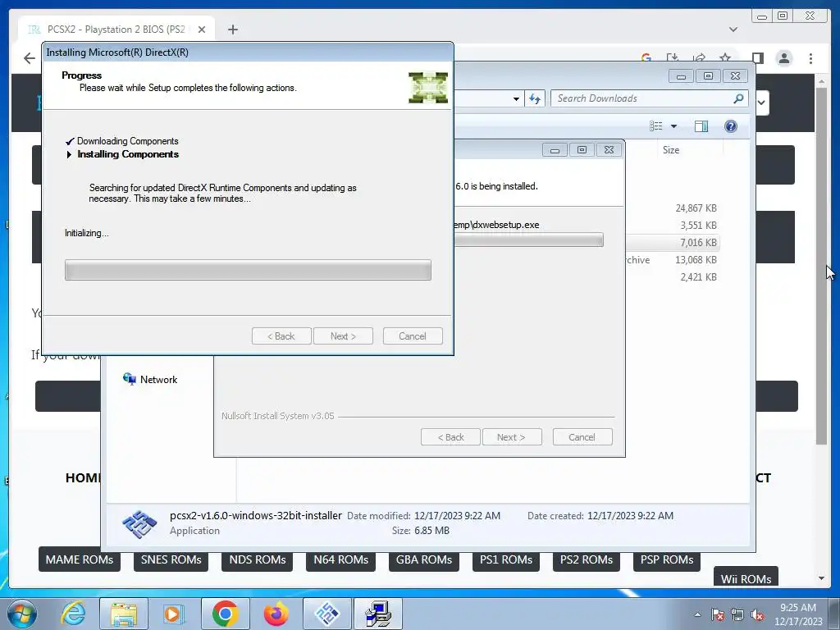The height and width of the screenshot is (630, 840).
Task: Open the Windows Start menu
Action: 21,614
